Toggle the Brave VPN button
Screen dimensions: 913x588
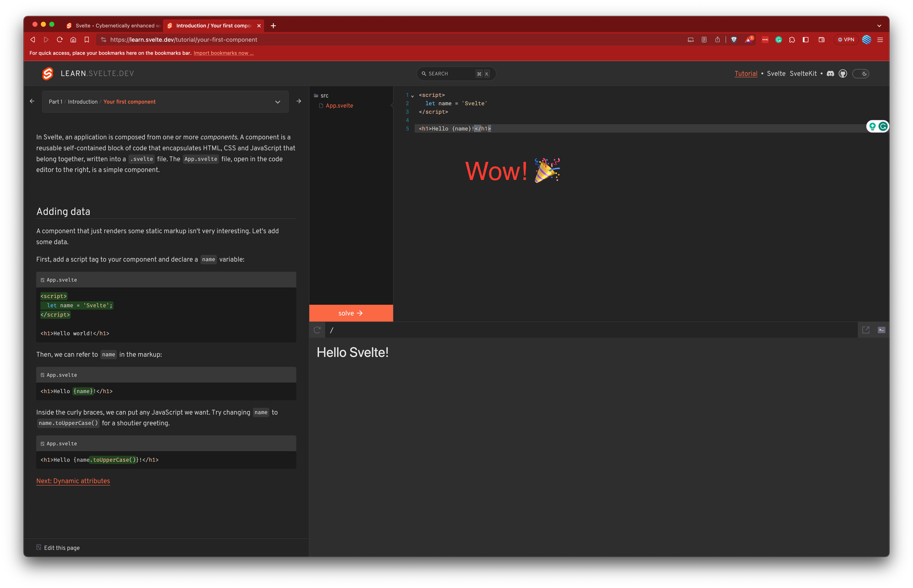click(x=846, y=40)
